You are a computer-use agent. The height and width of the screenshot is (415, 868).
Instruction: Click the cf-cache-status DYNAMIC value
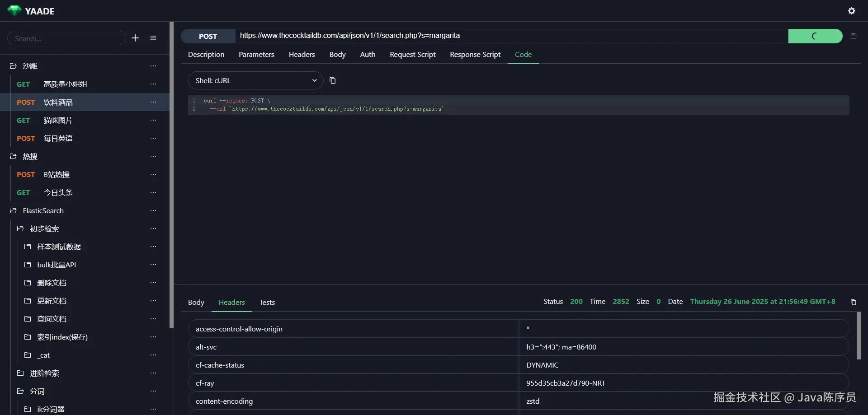click(x=542, y=365)
